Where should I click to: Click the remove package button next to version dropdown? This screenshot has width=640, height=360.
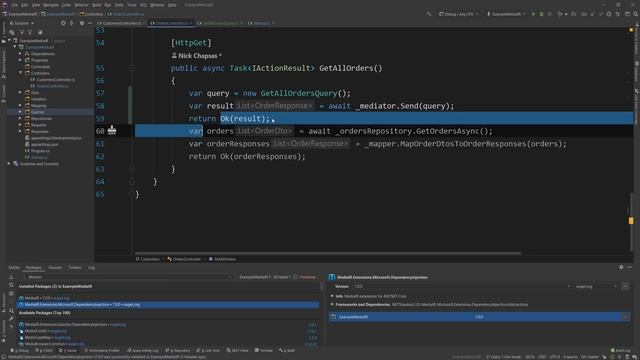pyautogui.click(x=625, y=286)
